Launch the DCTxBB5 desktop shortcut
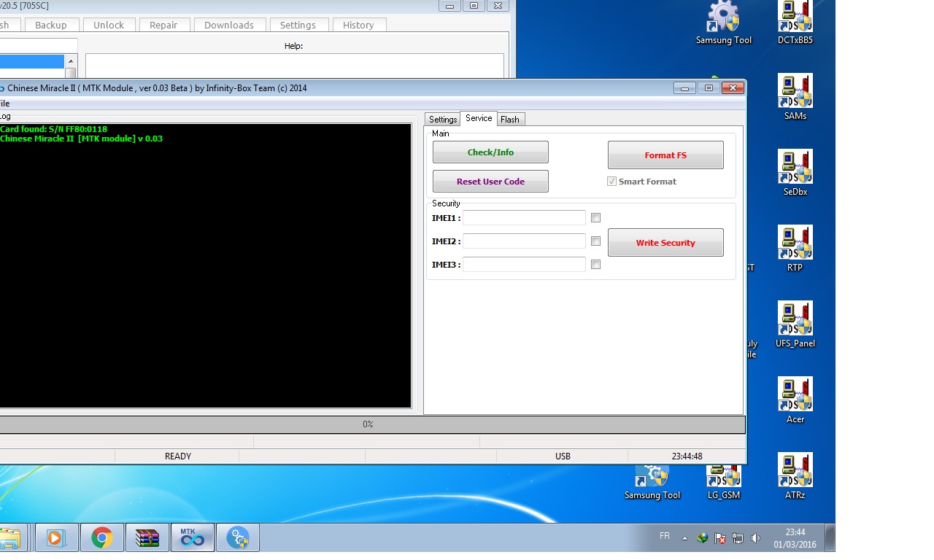This screenshot has width=934, height=560. [x=795, y=23]
